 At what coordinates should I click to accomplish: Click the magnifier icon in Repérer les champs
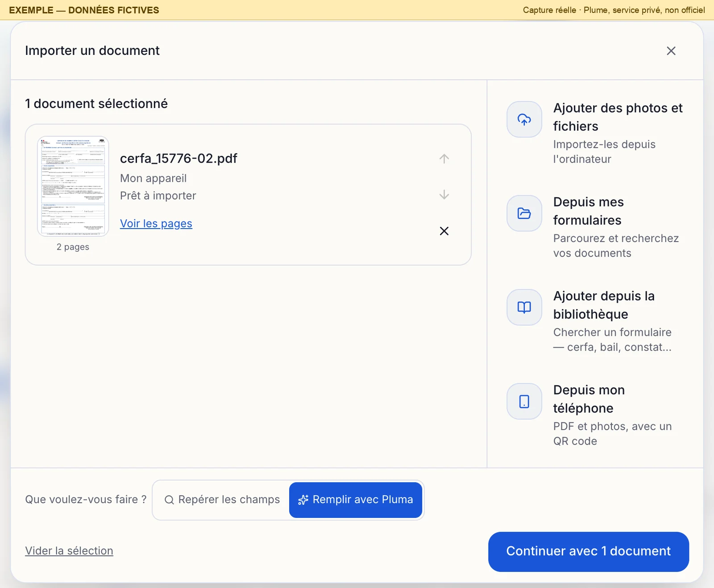pos(169,500)
